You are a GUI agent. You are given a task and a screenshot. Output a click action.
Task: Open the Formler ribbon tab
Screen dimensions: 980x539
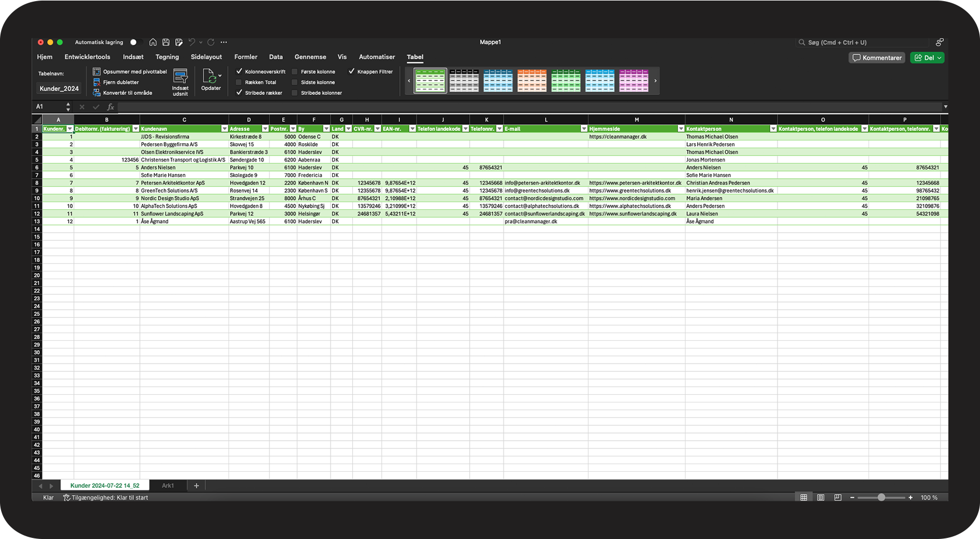pos(246,57)
